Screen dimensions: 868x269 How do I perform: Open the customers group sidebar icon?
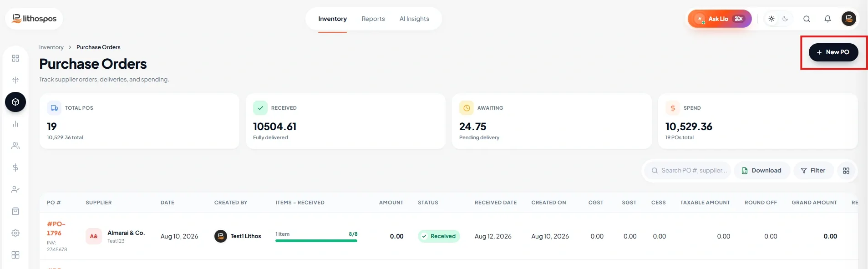pyautogui.click(x=15, y=146)
